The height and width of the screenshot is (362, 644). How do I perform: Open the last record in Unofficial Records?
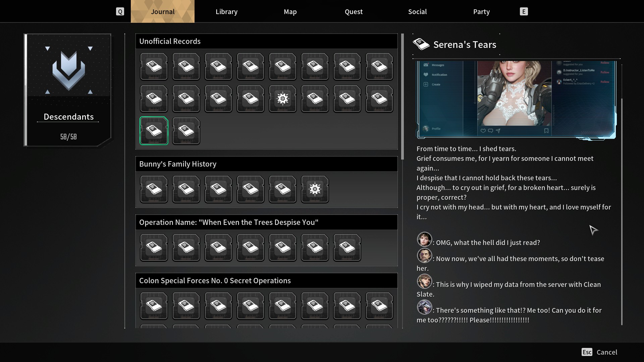[186, 131]
